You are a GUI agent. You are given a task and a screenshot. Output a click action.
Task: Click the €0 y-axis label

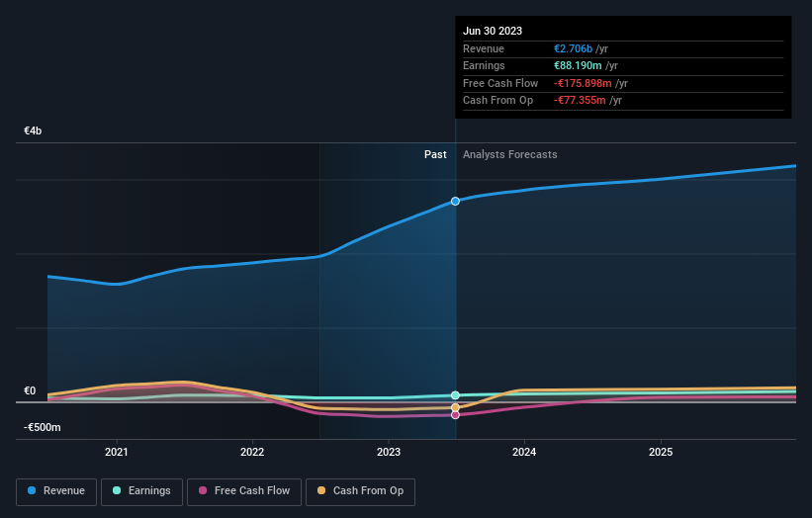(x=30, y=391)
